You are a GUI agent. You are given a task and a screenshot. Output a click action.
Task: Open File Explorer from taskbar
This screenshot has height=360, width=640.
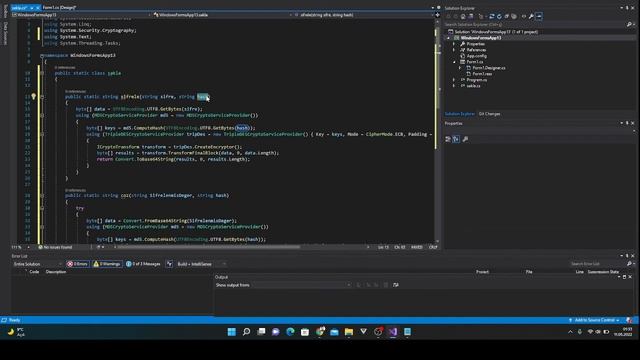[x=349, y=332]
